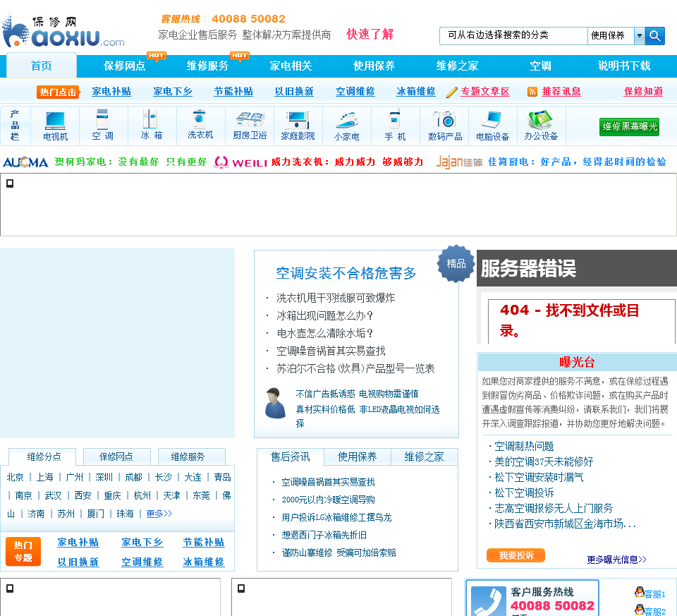Expand 更多曝光信息 for more exposures

[x=616, y=560]
